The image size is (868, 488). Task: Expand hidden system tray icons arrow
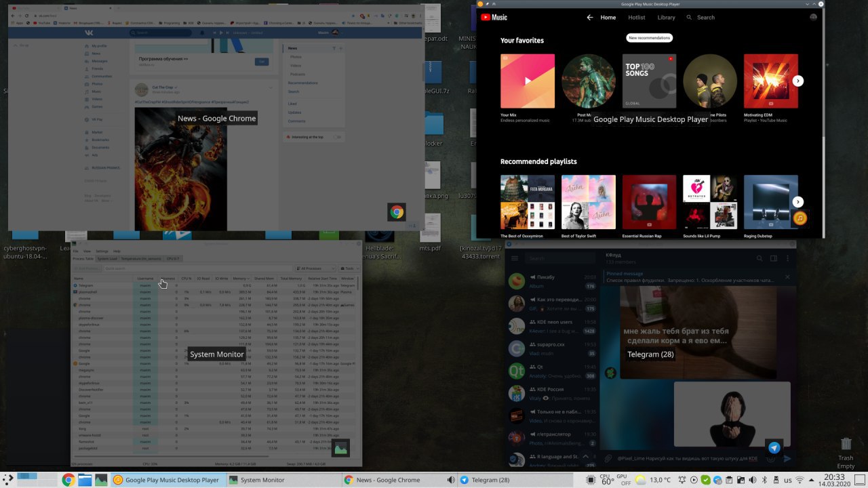[812, 480]
